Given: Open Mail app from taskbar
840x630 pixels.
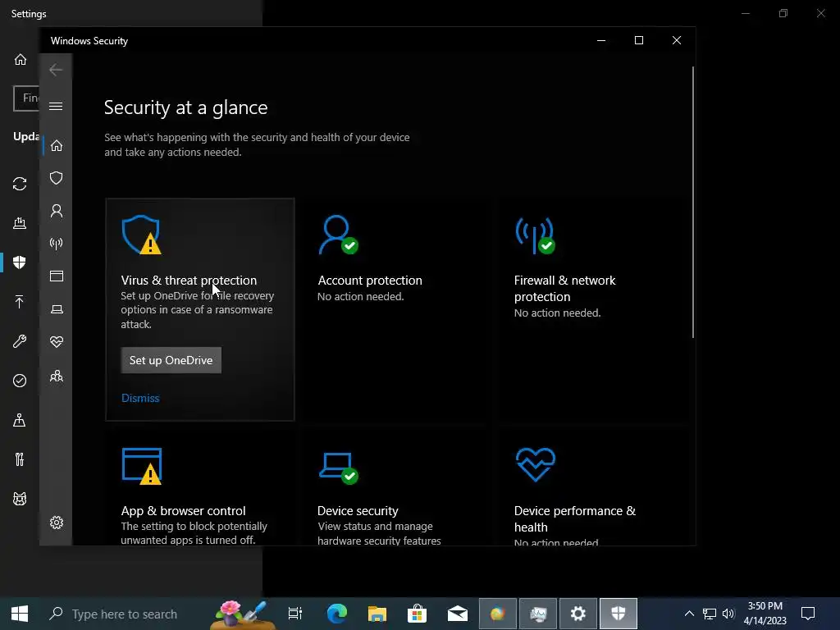Looking at the screenshot, I should [458, 614].
